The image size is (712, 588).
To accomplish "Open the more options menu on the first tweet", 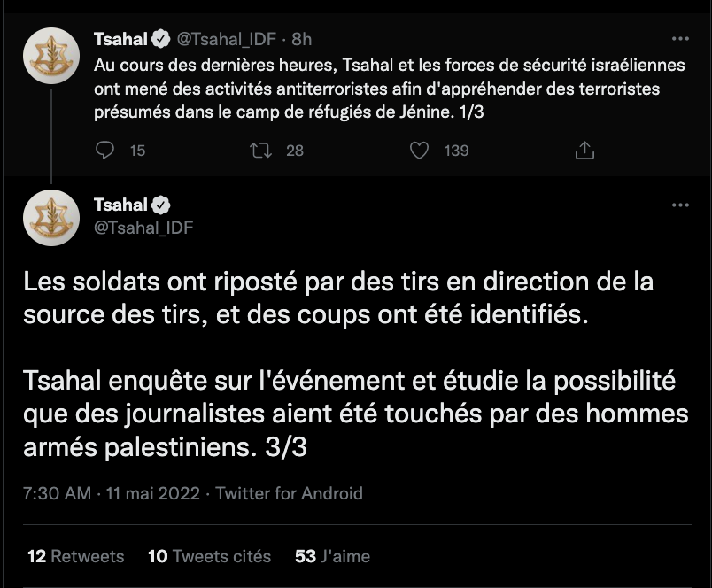I will click(680, 39).
